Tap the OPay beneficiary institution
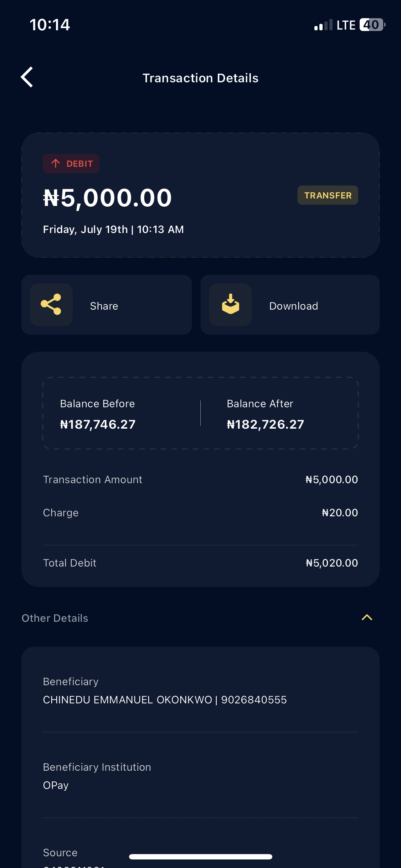The width and height of the screenshot is (401, 868). coord(56,785)
